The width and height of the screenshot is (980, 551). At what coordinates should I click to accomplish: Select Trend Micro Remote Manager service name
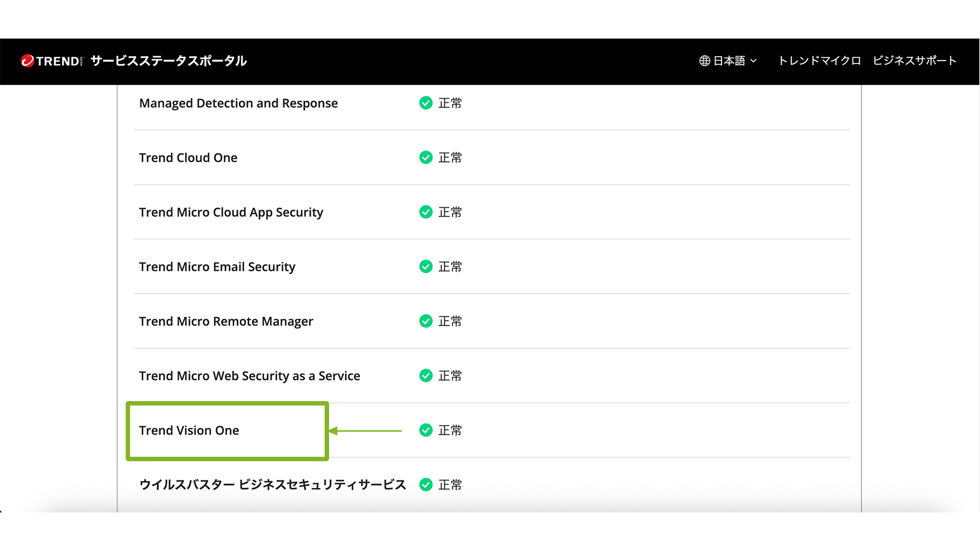click(226, 321)
